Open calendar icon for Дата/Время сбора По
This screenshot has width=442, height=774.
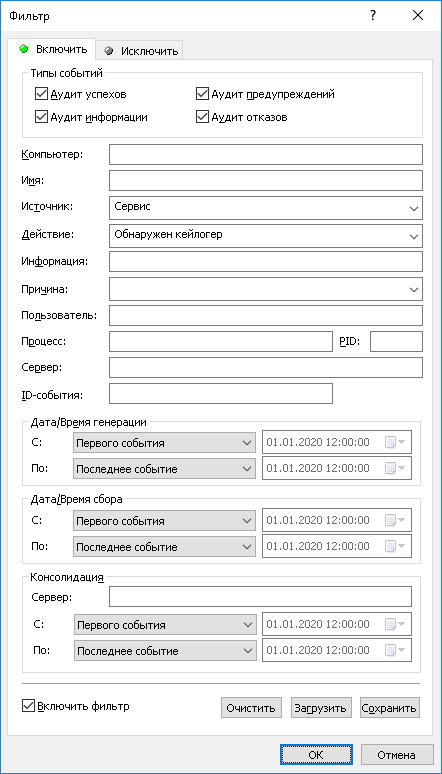tap(395, 546)
